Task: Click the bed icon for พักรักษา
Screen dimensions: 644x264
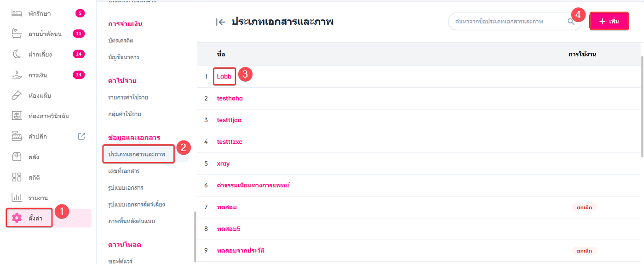Action: point(17,13)
